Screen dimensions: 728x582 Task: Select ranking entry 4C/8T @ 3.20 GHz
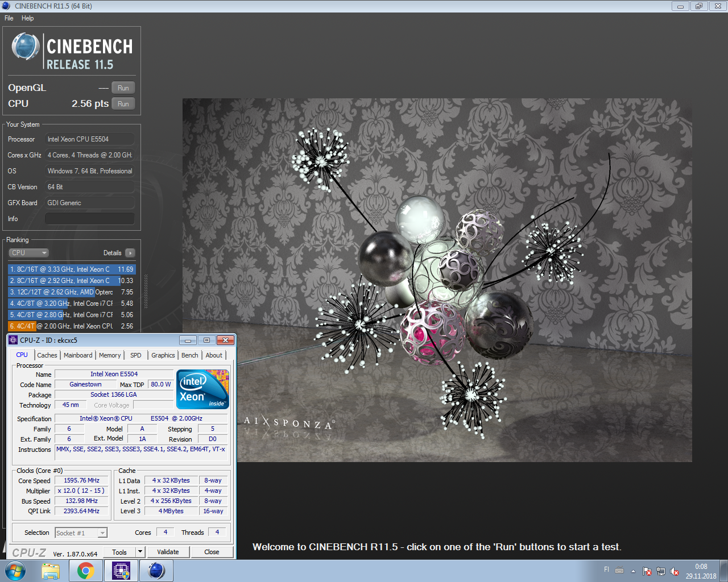72,304
